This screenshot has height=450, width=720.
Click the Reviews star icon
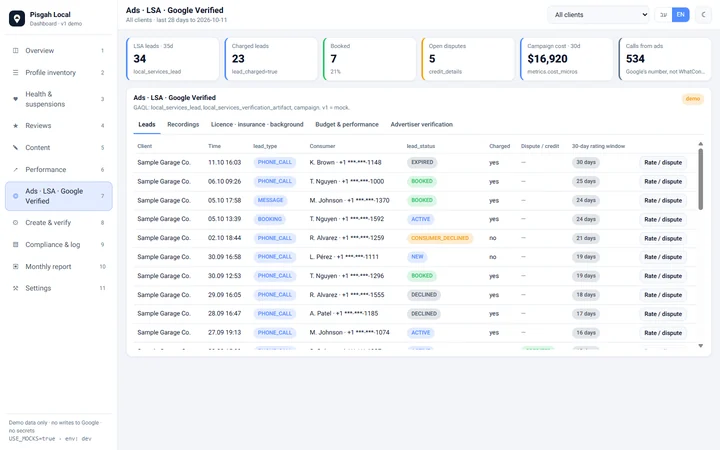pos(16,126)
